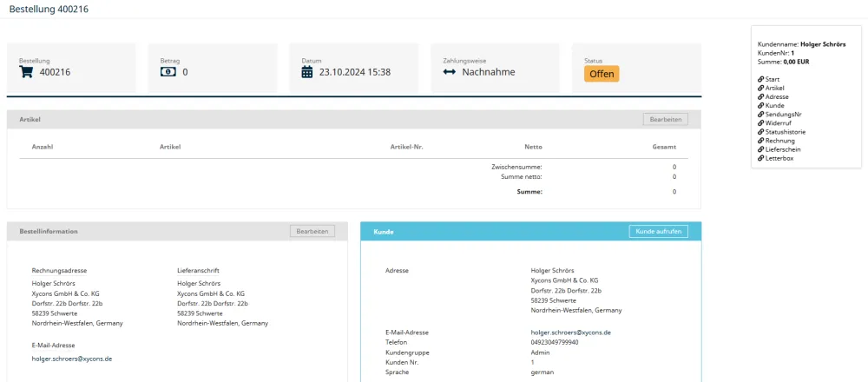
Task: Click the customer email in the Kunde panel
Action: pyautogui.click(x=570, y=333)
